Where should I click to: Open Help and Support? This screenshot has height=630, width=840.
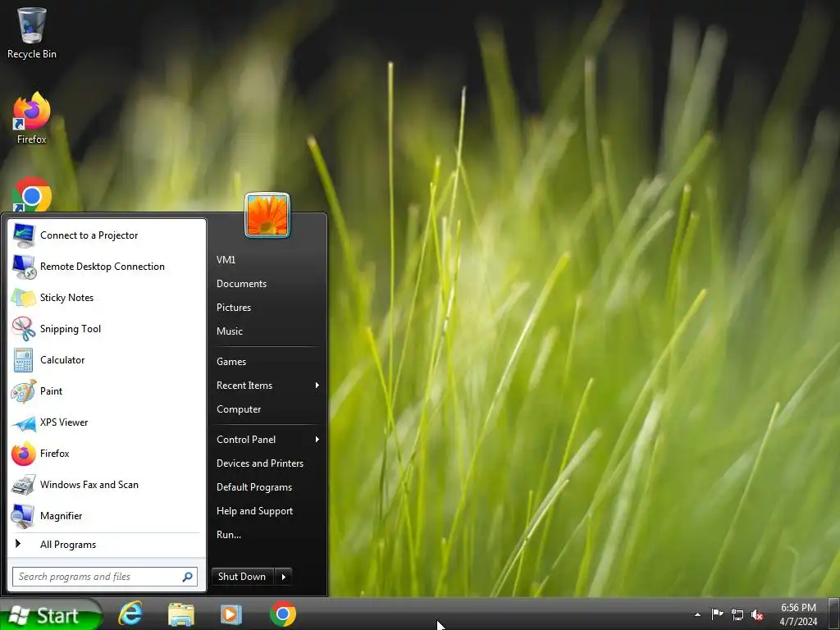pos(254,511)
